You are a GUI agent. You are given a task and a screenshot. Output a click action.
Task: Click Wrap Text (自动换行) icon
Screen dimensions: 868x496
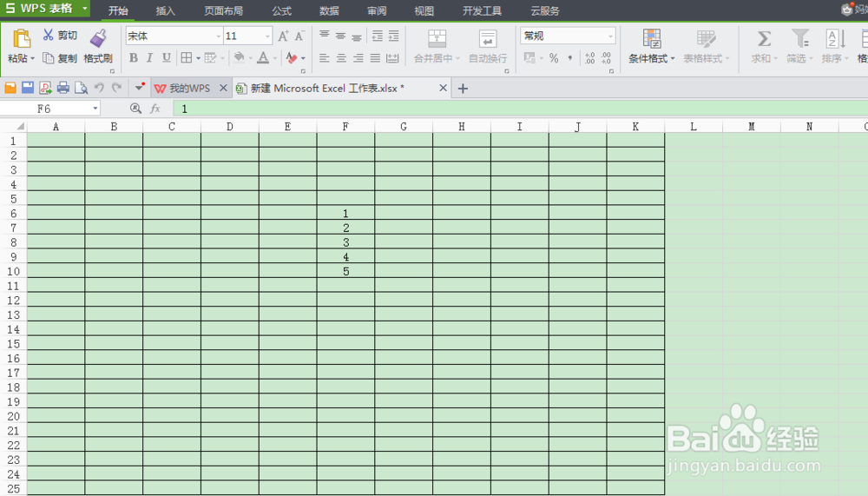tap(488, 38)
